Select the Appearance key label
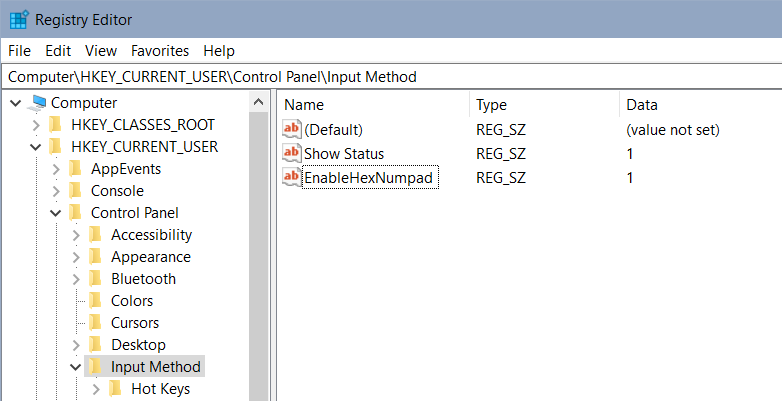 151,256
